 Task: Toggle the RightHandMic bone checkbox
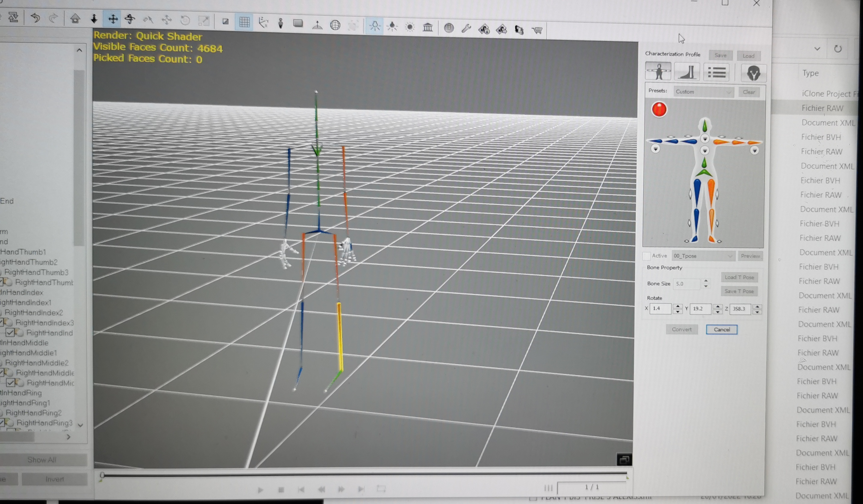pos(11,382)
